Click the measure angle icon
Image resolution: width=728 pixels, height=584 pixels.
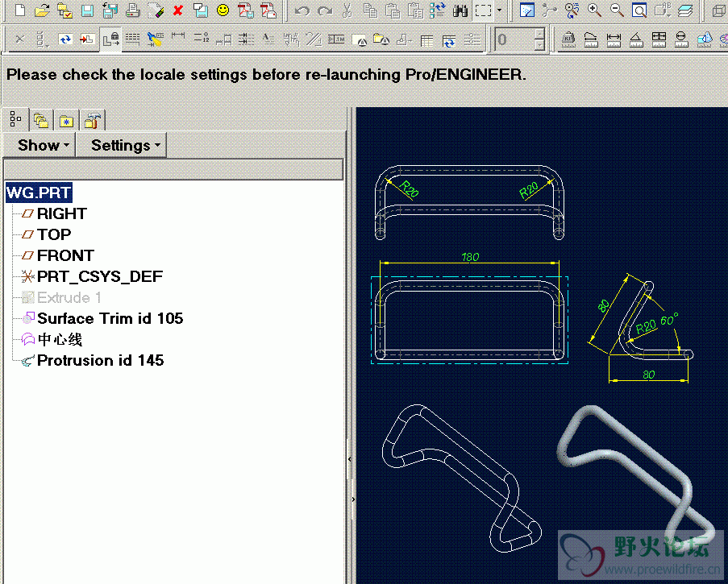pyautogui.click(x=636, y=40)
